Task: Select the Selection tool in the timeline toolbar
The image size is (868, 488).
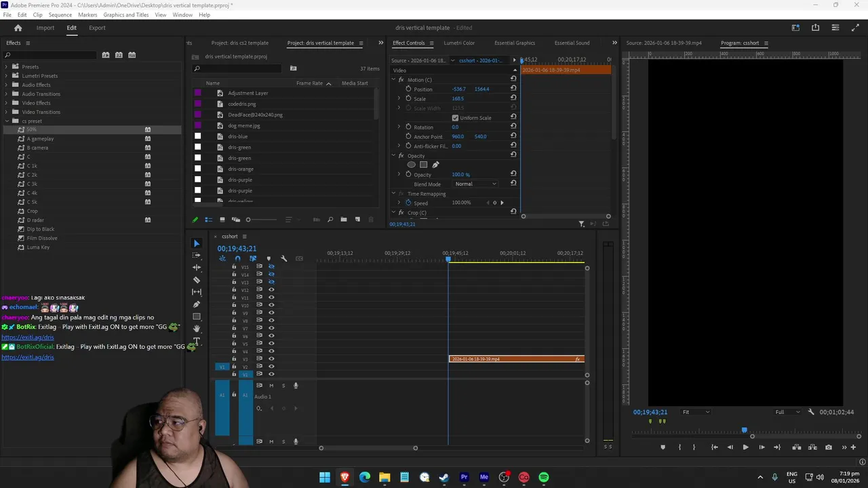Action: pyautogui.click(x=197, y=243)
